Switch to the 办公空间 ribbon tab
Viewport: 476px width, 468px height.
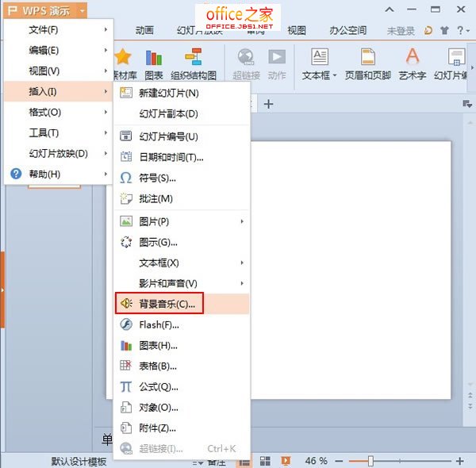(348, 30)
